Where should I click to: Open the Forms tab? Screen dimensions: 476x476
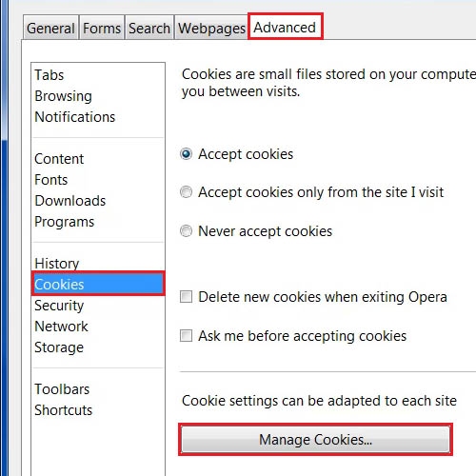pyautogui.click(x=102, y=28)
